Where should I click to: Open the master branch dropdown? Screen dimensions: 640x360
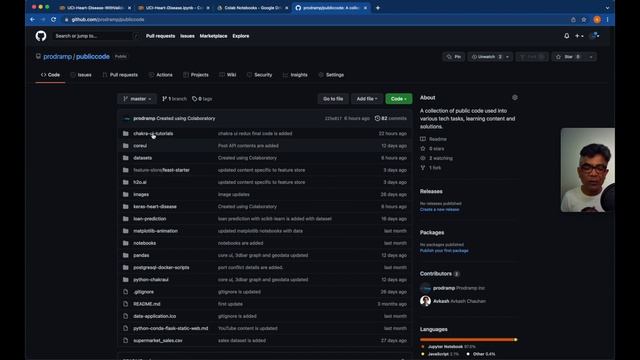(x=137, y=99)
